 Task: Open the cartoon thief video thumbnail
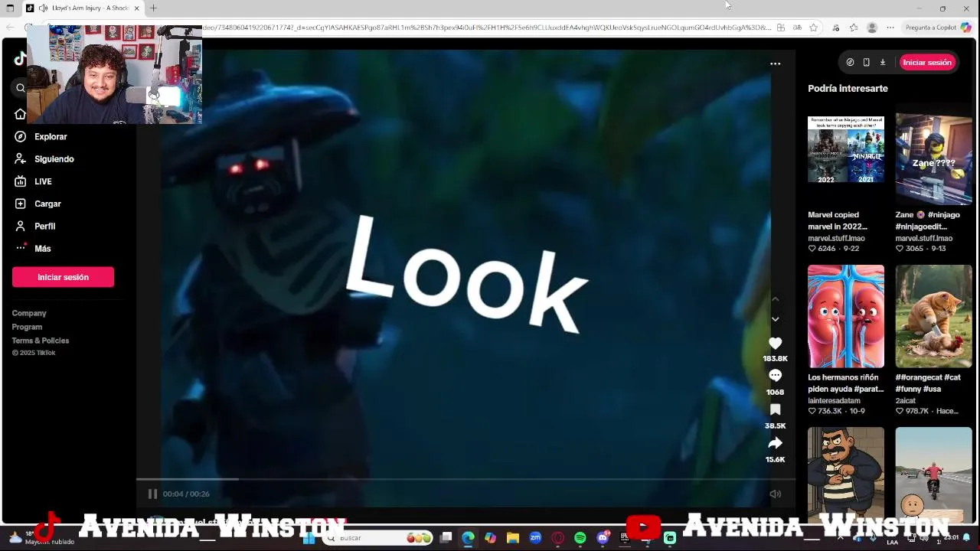tap(845, 474)
